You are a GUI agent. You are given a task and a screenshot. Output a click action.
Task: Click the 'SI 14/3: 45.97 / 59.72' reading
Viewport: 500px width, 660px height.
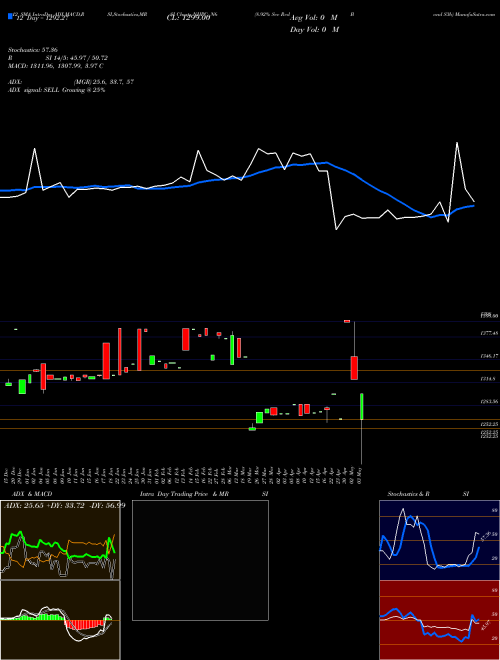tap(77, 58)
